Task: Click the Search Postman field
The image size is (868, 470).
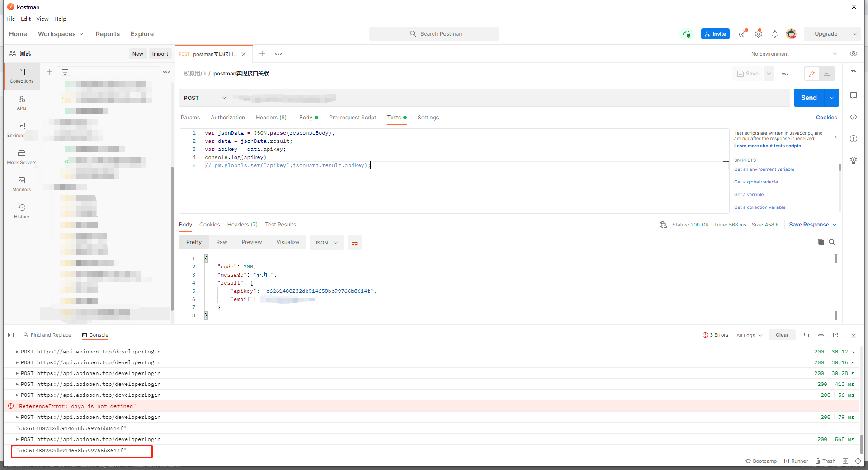Action: tap(434, 34)
